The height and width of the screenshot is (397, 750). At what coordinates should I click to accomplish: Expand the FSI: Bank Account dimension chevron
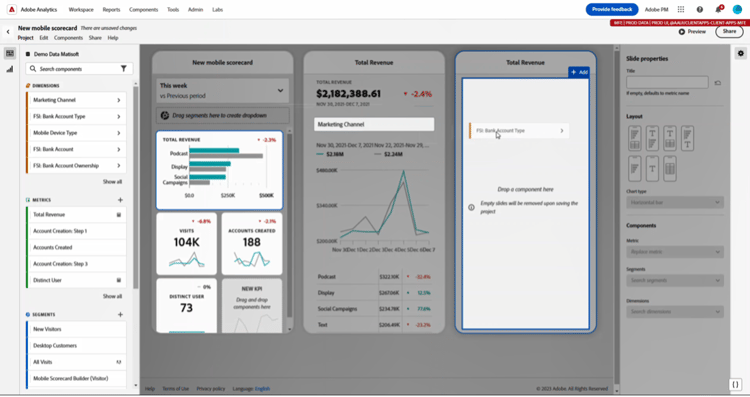point(119,149)
